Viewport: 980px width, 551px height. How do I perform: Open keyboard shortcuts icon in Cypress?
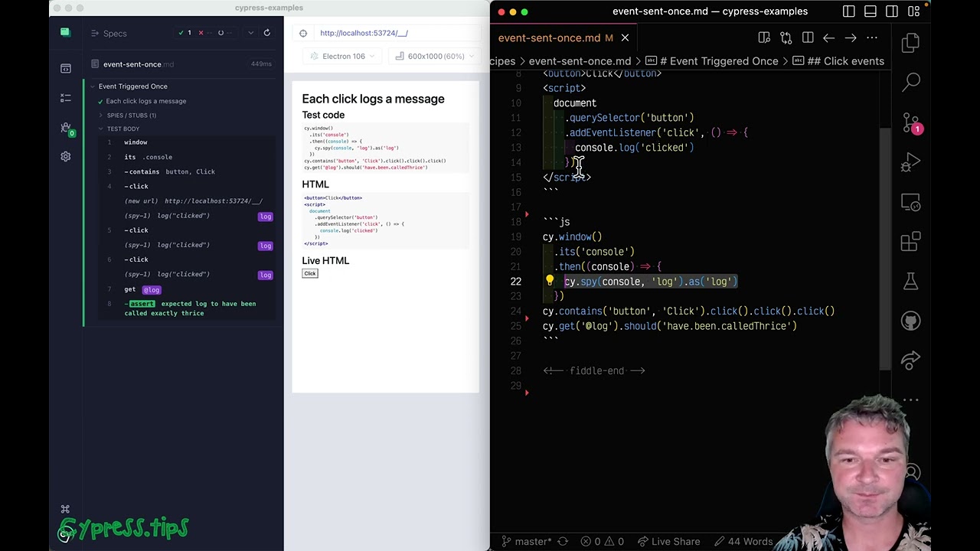point(65,510)
